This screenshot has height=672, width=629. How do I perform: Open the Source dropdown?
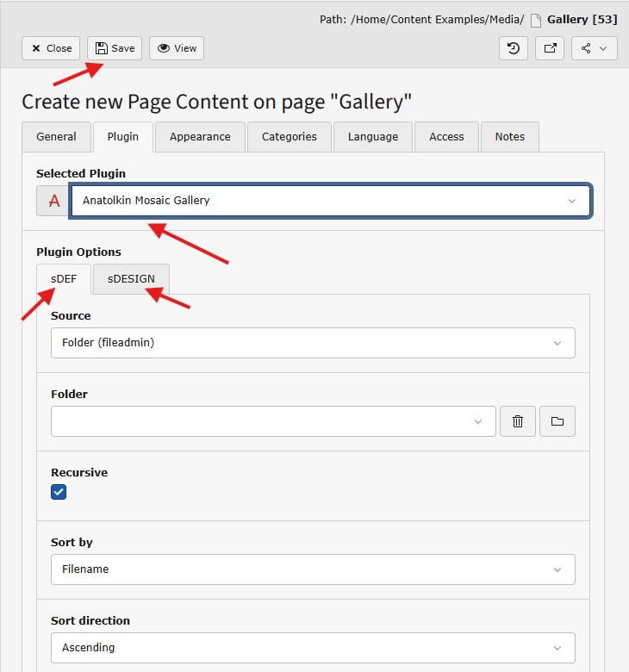point(313,343)
